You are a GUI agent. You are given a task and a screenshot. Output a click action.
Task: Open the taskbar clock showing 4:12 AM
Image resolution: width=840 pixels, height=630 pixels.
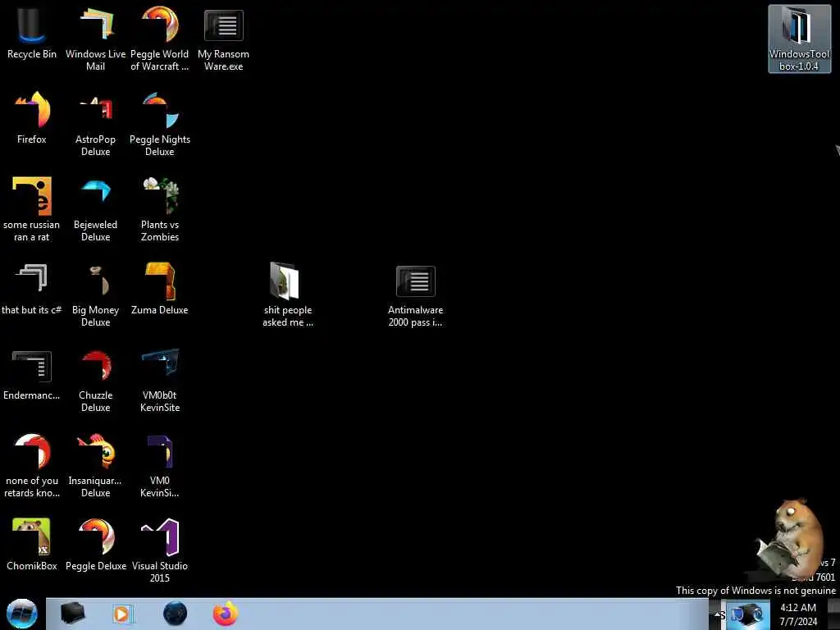click(798, 614)
